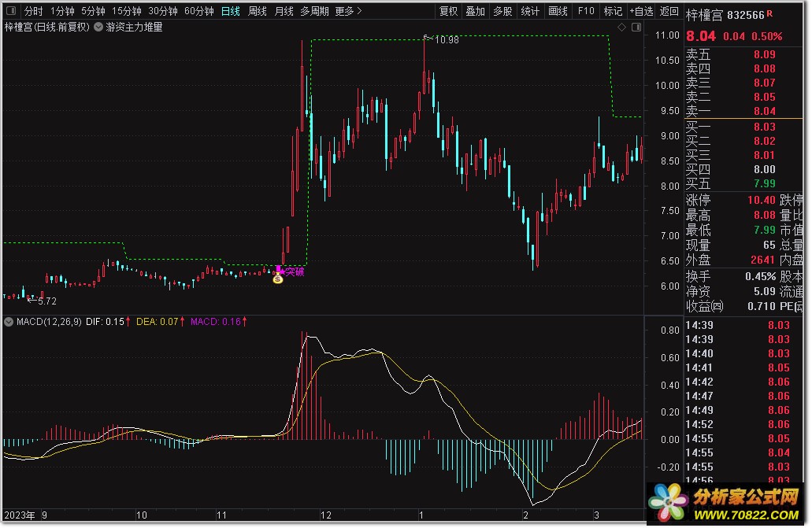Add stock via +自选 button
Viewport: 812px width, 528px height.
pyautogui.click(x=641, y=11)
